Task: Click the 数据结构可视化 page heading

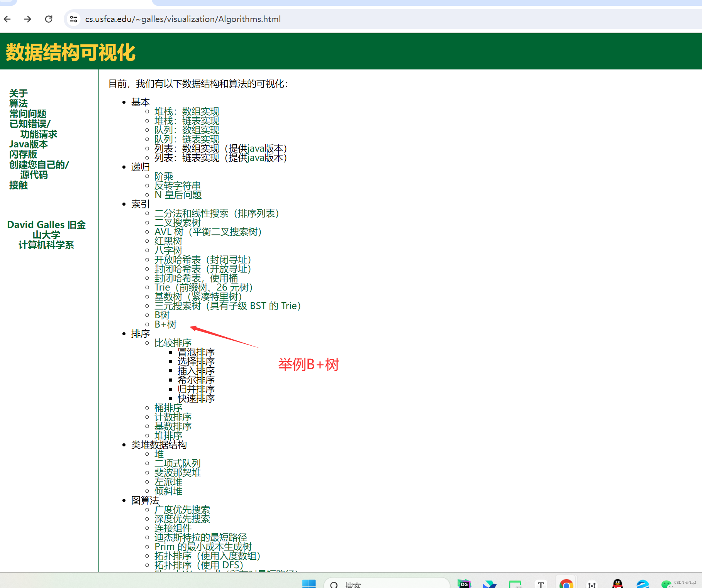Action: click(71, 52)
